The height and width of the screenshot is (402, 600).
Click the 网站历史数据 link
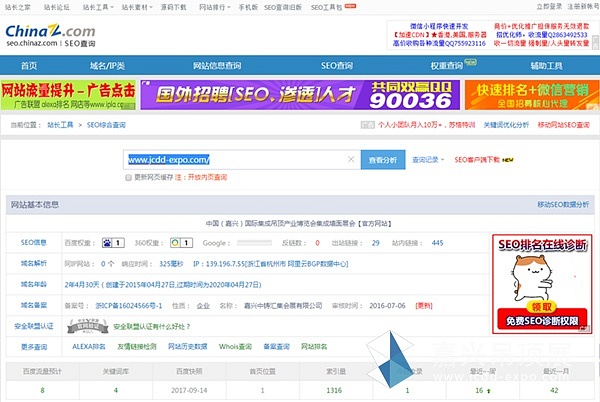pos(188,347)
